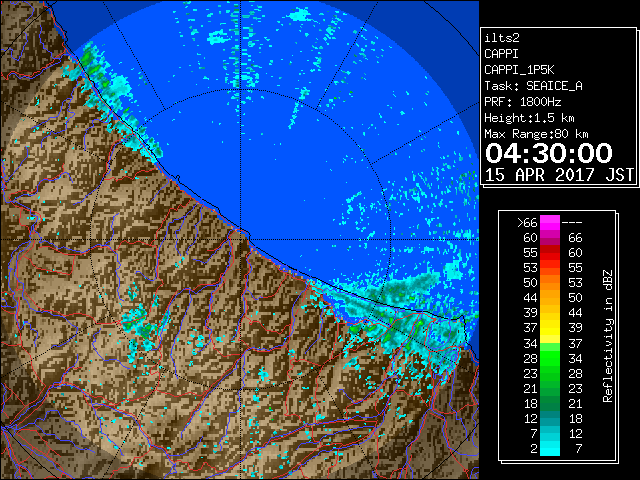Image resolution: width=640 pixels, height=480 pixels.
Task: Click the 'PRF: 1800Hz' text
Action: coord(522,102)
